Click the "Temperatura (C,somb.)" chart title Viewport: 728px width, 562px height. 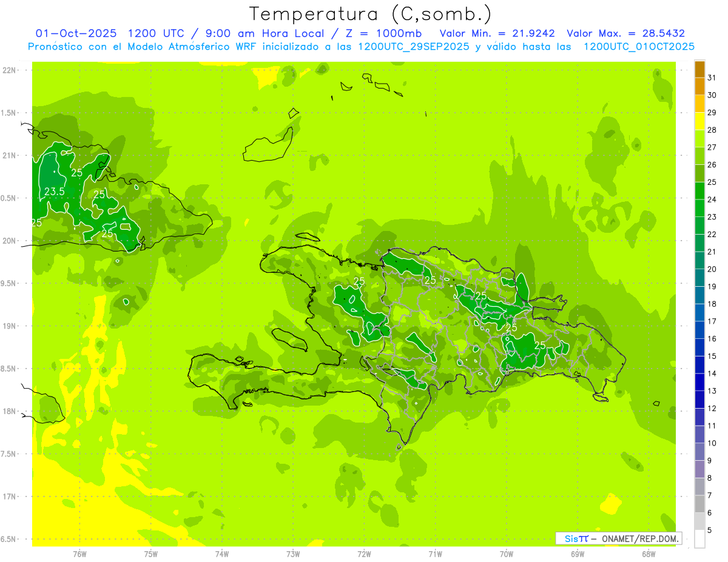371,13
